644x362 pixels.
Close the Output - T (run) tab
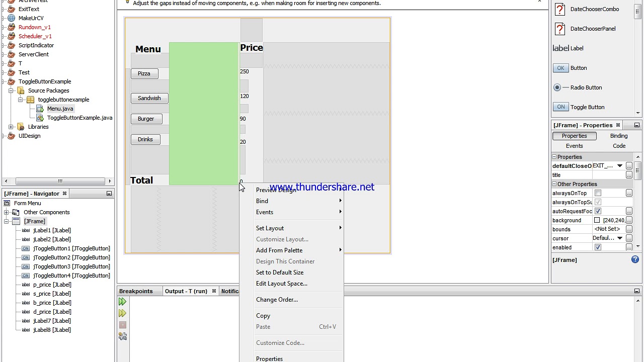tap(214, 291)
